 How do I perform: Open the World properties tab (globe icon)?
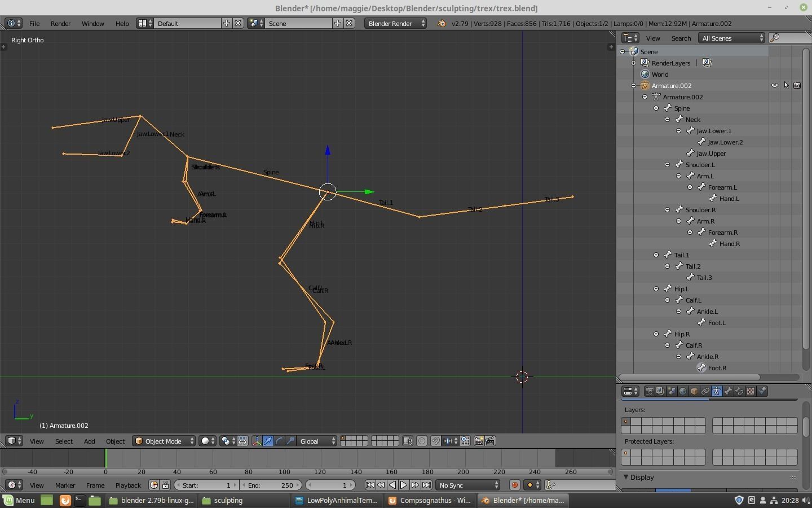click(x=683, y=391)
